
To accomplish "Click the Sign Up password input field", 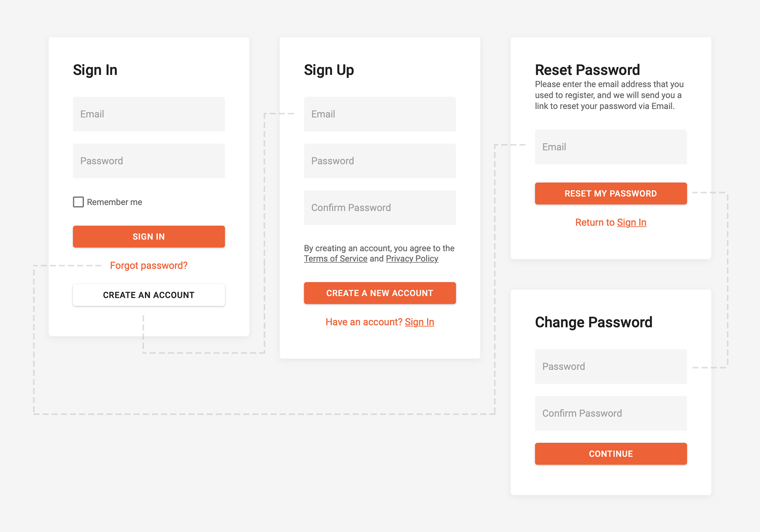I will [379, 161].
